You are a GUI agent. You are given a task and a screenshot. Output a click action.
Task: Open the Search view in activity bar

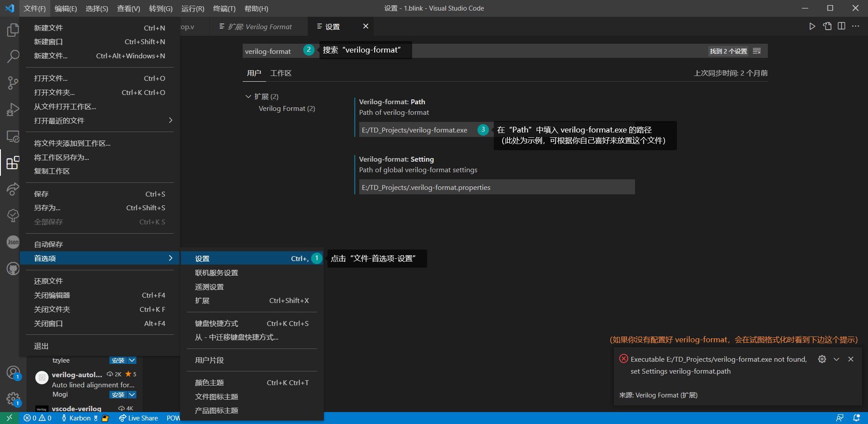[x=13, y=56]
